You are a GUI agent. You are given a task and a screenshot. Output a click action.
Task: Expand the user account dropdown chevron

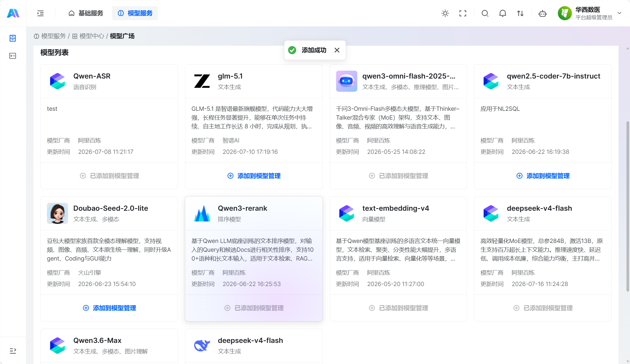(619, 13)
